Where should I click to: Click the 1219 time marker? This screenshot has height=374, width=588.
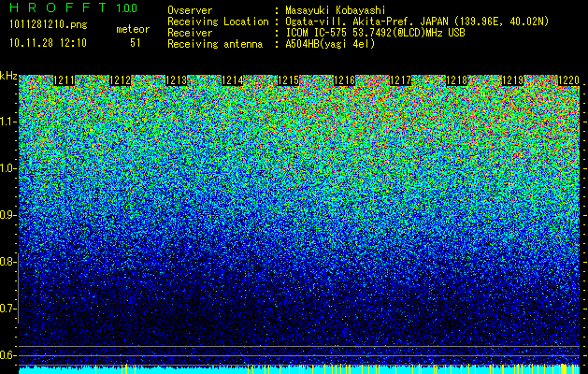pyautogui.click(x=512, y=80)
